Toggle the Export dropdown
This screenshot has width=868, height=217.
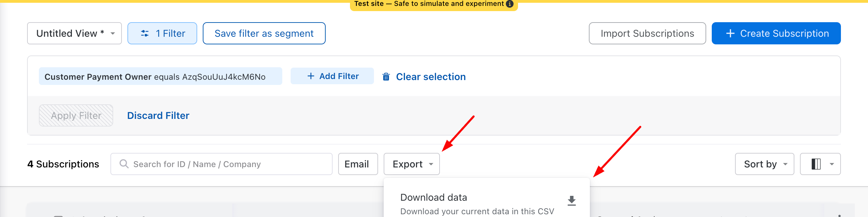tap(411, 164)
